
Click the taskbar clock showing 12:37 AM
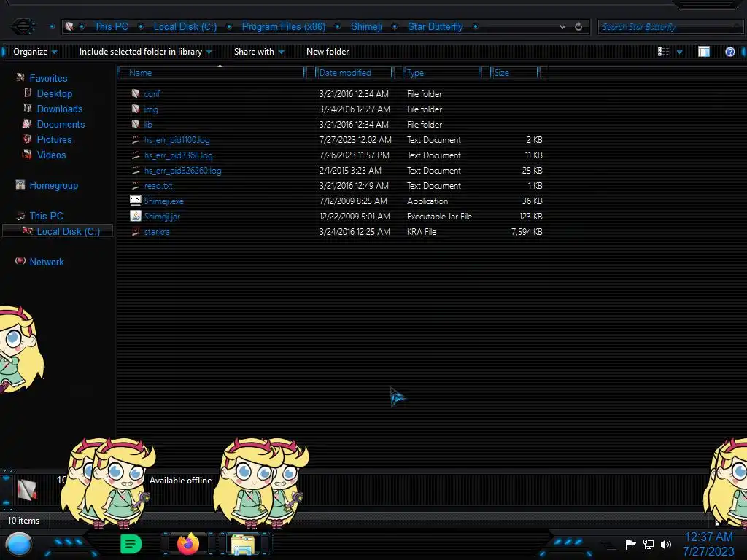[708, 537]
